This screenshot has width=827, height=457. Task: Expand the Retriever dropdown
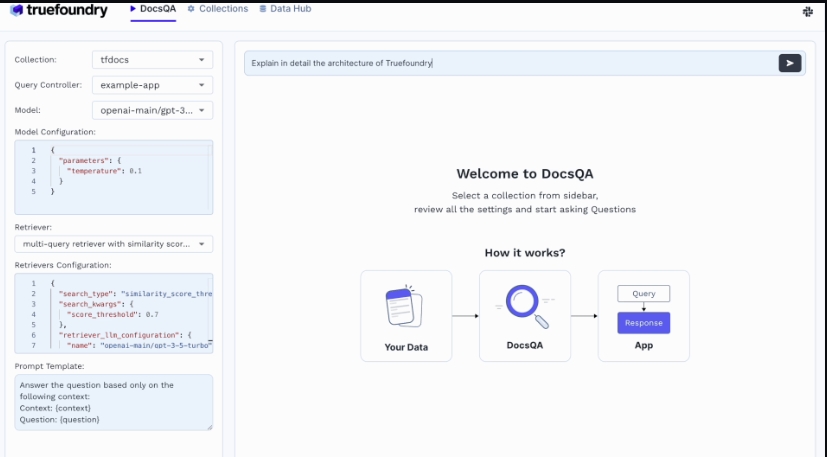[x=113, y=244]
